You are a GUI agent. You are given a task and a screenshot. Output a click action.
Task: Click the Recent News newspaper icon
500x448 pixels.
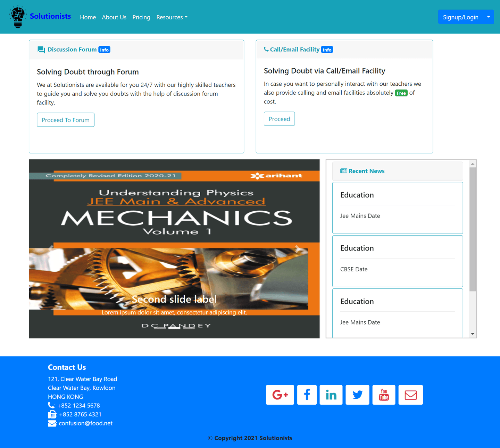tap(343, 171)
